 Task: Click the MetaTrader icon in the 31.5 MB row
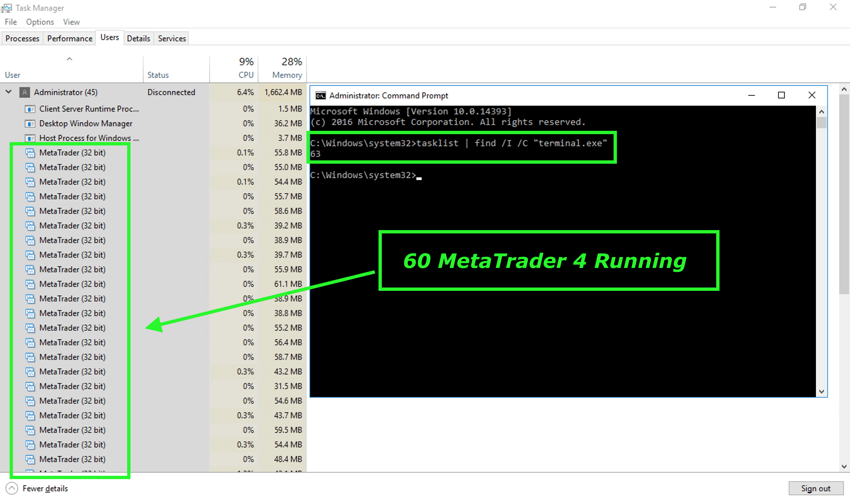(x=30, y=386)
